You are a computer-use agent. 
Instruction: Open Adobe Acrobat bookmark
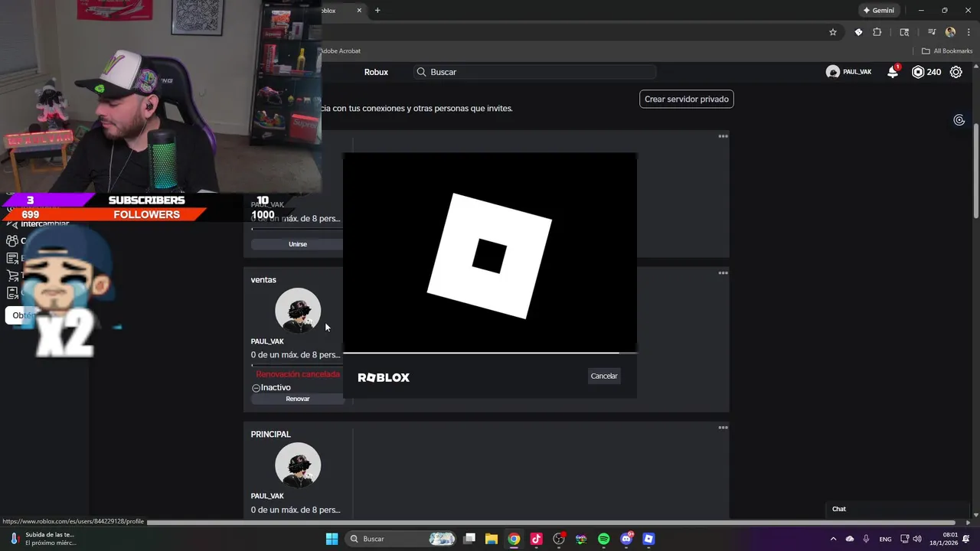[x=340, y=51]
